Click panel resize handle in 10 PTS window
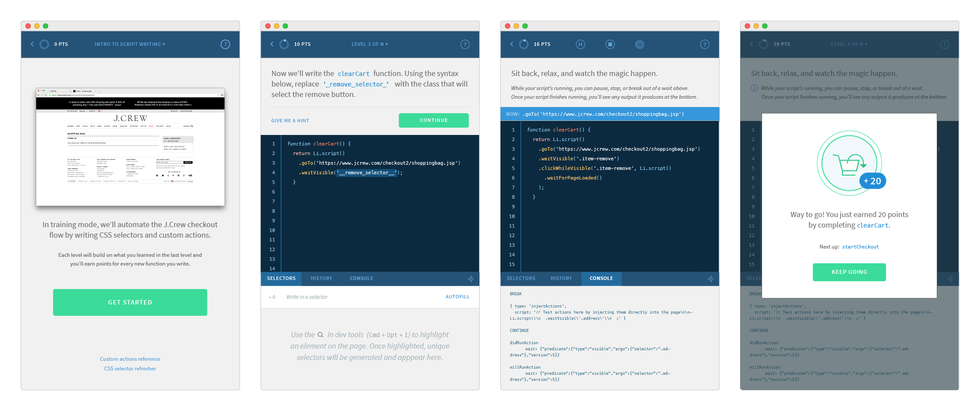Viewport: 980px width, 411px height. 471,279
